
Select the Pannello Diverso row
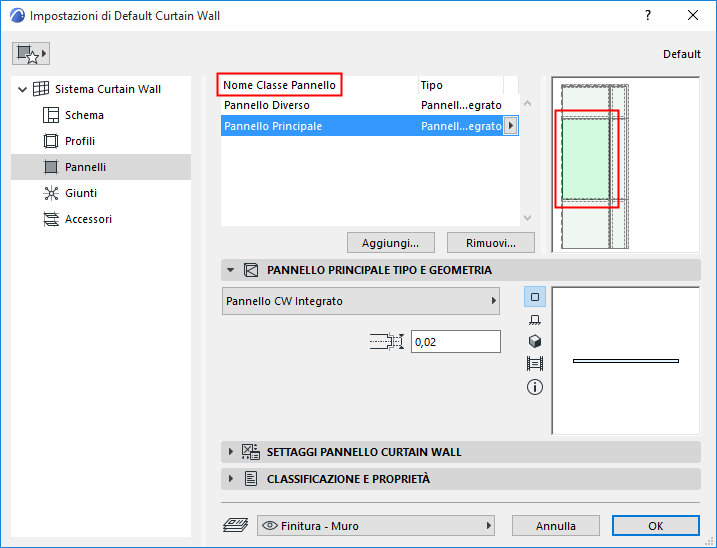(369, 105)
